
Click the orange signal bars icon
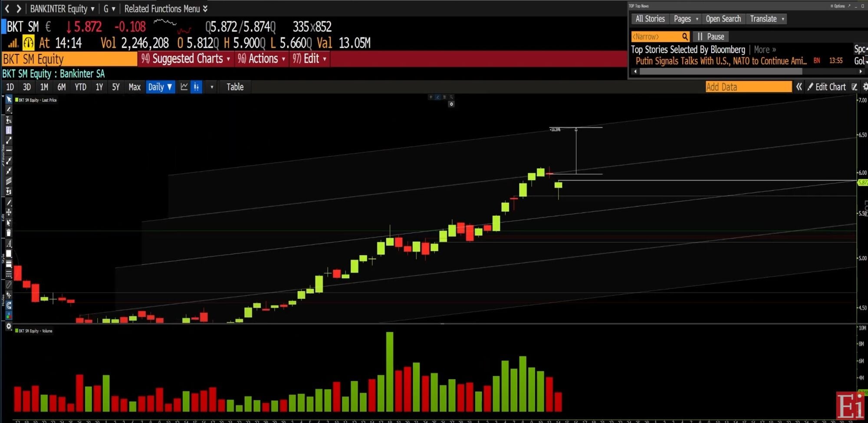[x=13, y=43]
